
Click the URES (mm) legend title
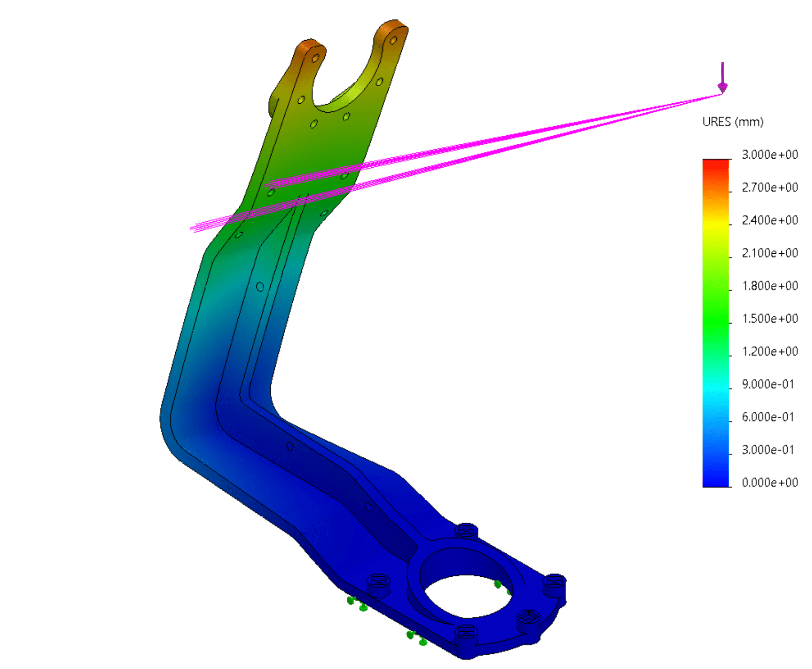pyautogui.click(x=733, y=122)
